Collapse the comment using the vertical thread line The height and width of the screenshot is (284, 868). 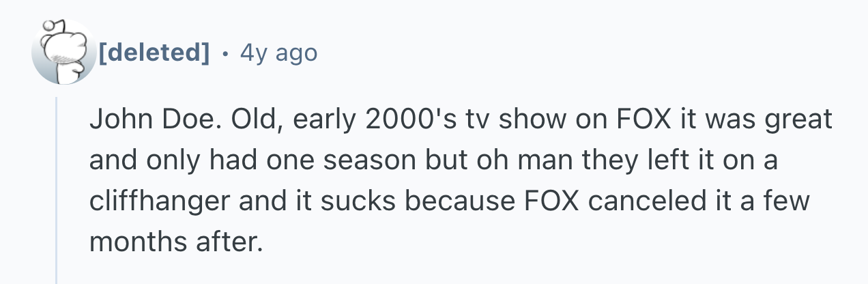tap(57, 191)
